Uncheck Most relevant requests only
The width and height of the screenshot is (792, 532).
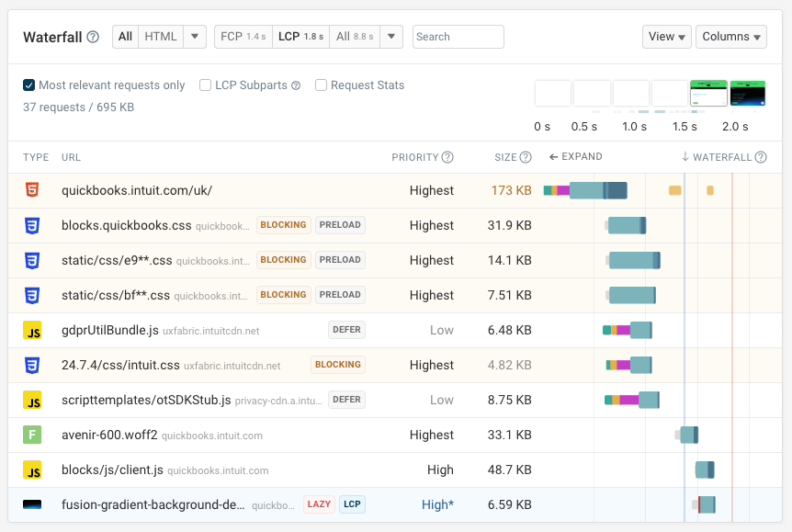coord(27,85)
